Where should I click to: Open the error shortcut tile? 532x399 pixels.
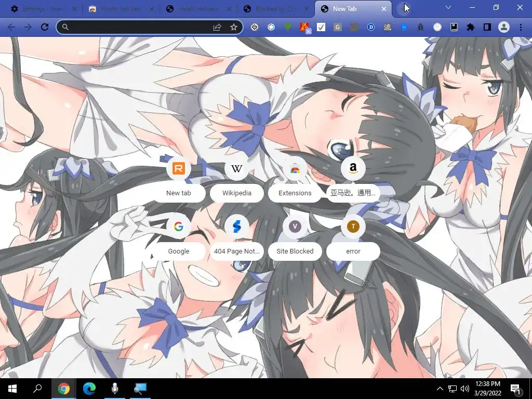click(353, 238)
